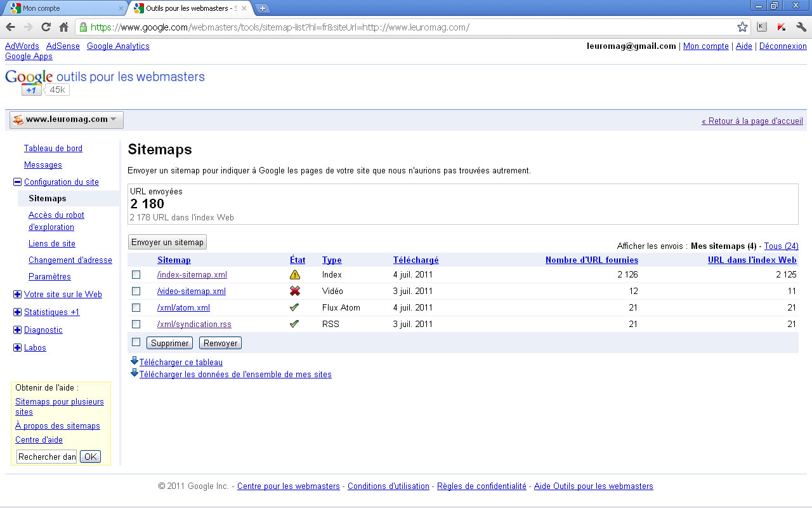Click the browser home icon
The width and height of the screenshot is (812, 508).
tap(63, 27)
